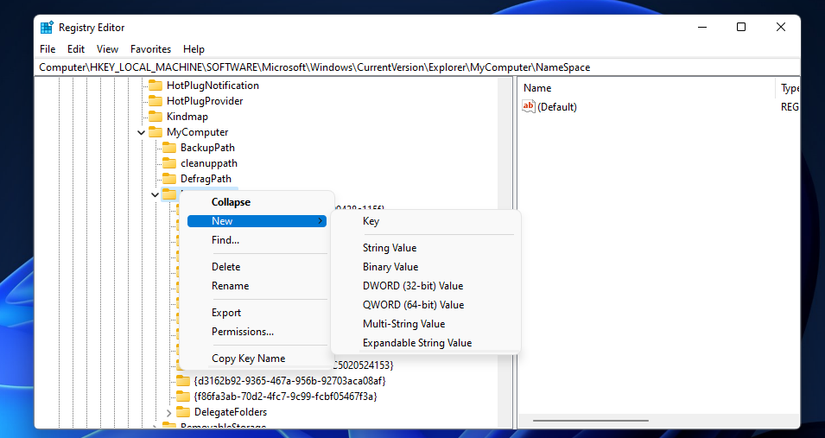The image size is (825, 438).
Task: Select the DefragPath key label
Action: [206, 178]
